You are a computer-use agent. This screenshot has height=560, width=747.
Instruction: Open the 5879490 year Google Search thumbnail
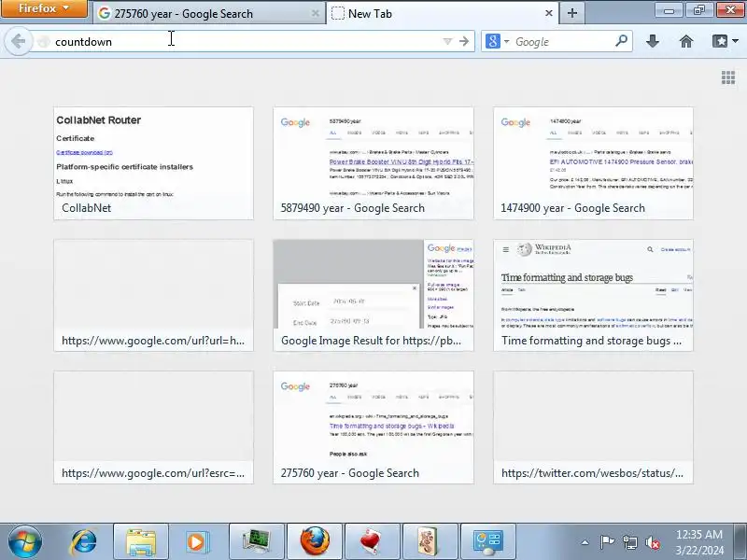[373, 163]
